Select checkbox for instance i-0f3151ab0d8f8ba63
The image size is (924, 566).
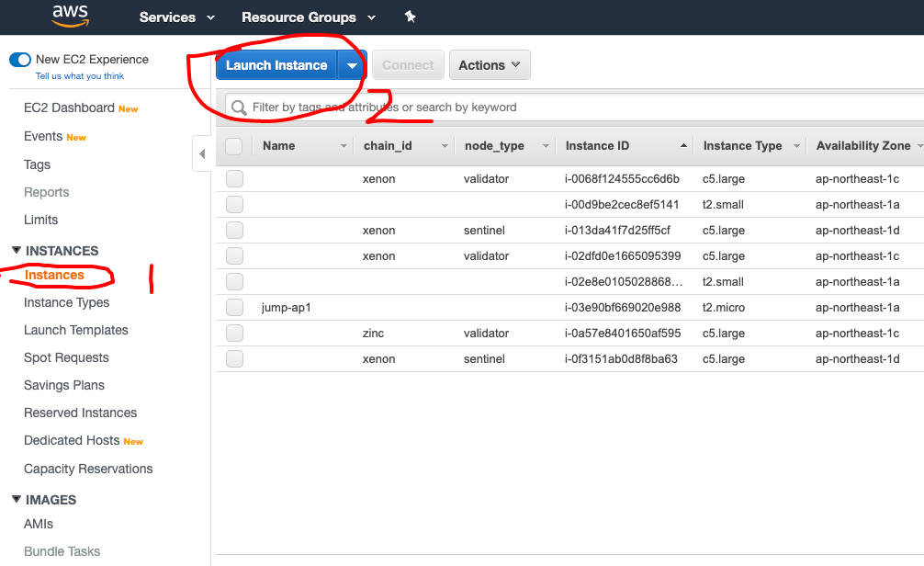[x=234, y=358]
